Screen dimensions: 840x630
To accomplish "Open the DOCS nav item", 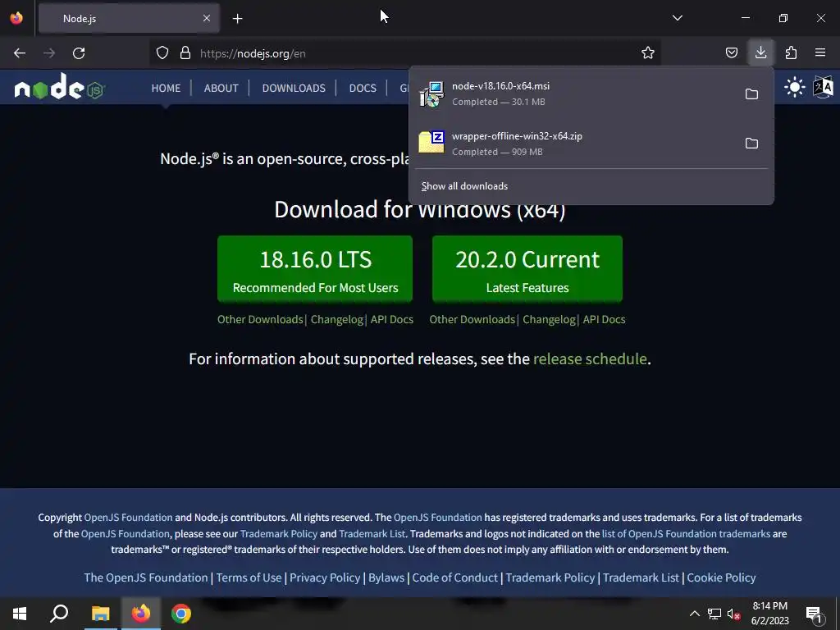I will click(363, 88).
